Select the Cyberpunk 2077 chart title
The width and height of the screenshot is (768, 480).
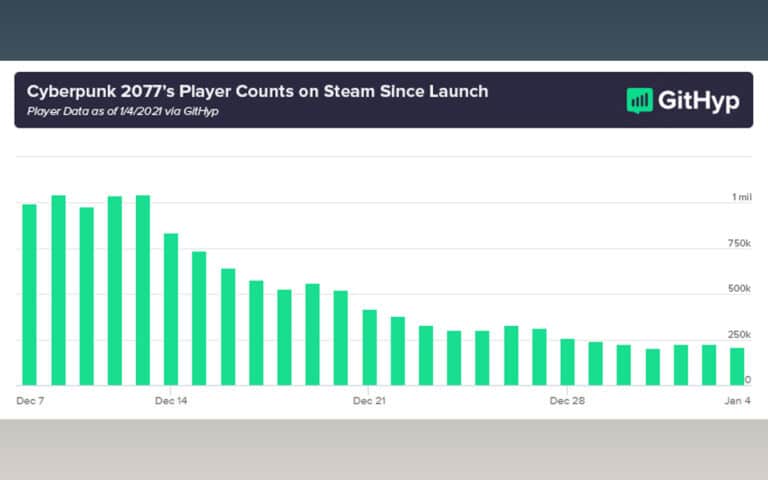tap(258, 91)
